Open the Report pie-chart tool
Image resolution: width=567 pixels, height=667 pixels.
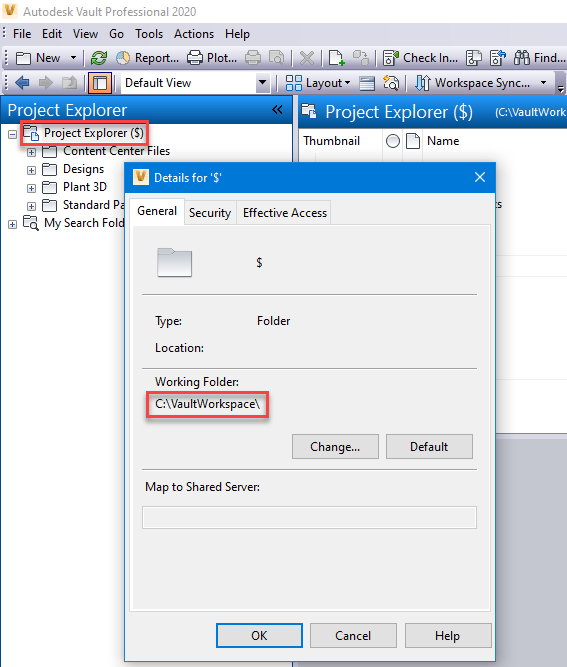[x=123, y=58]
